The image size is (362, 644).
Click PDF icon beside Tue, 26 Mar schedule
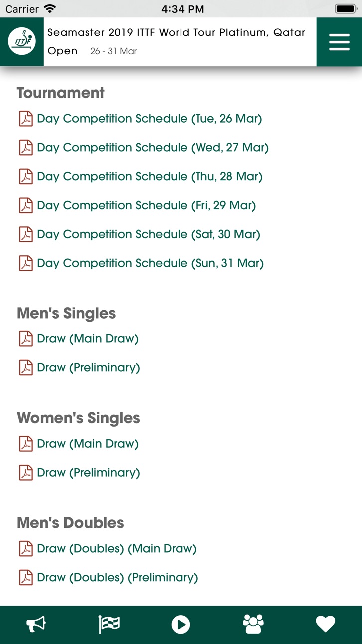coord(26,119)
